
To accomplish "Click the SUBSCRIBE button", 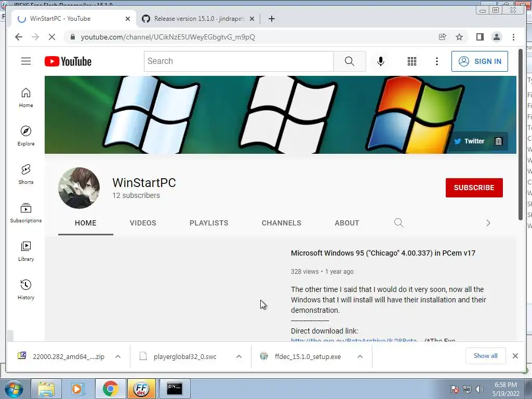I will [x=474, y=188].
